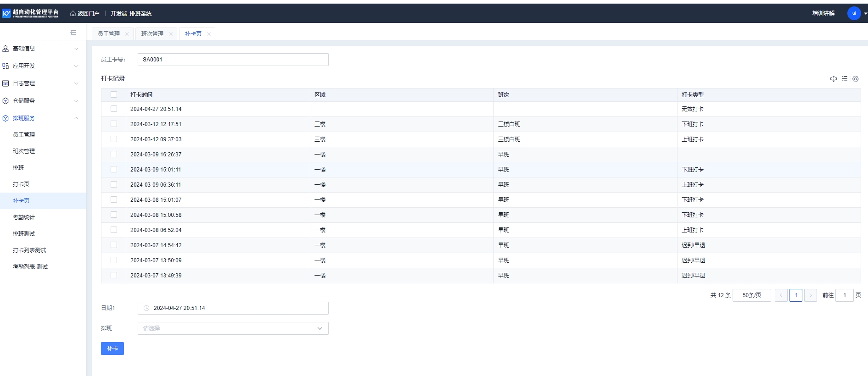868x376 pixels.
Task: Close the 班次管理 tab
Action: point(171,34)
